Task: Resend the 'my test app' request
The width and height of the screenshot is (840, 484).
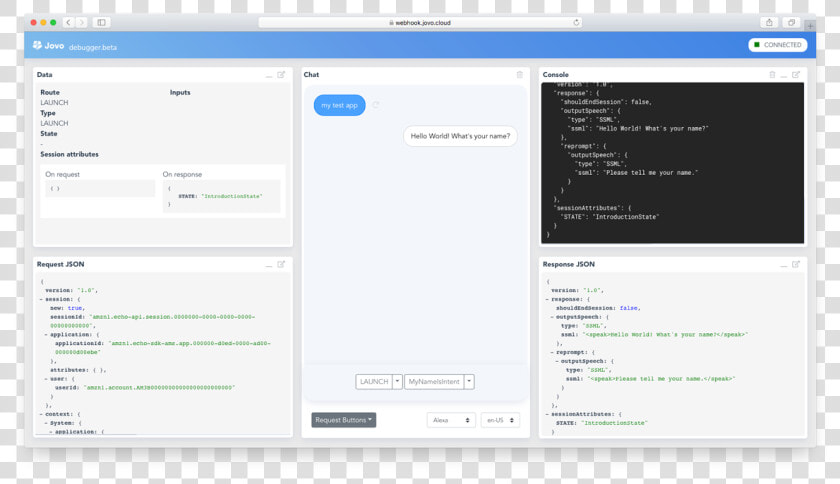Action: (x=376, y=105)
